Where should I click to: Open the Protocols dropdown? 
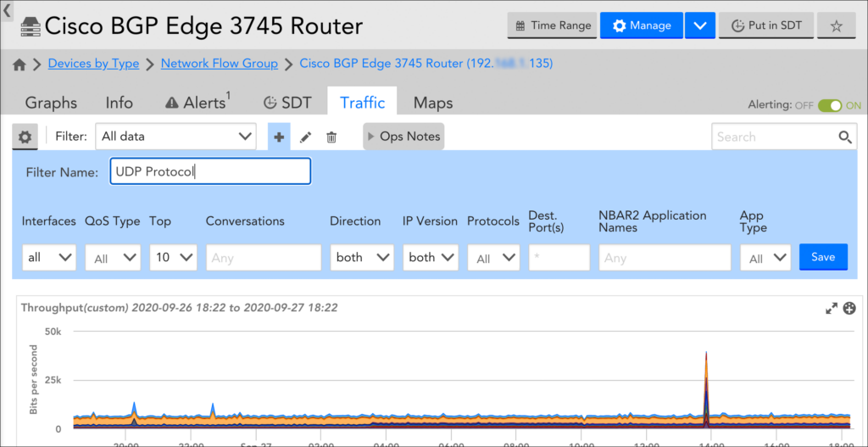494,258
